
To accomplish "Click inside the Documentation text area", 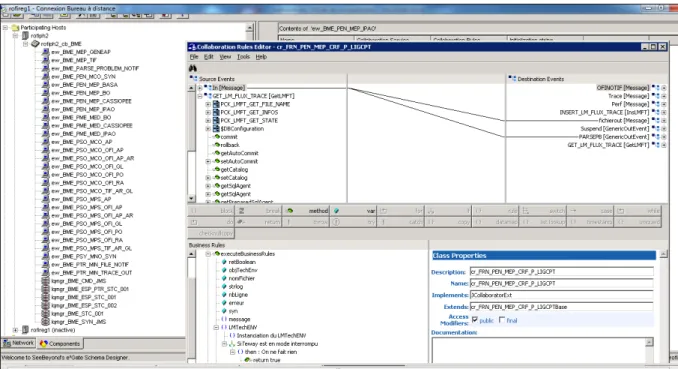I will [538, 350].
